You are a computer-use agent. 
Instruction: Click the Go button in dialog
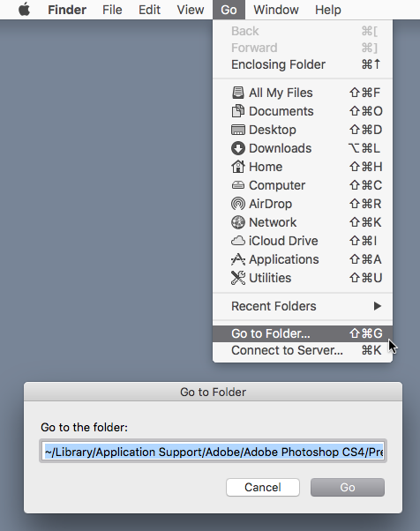coord(348,487)
